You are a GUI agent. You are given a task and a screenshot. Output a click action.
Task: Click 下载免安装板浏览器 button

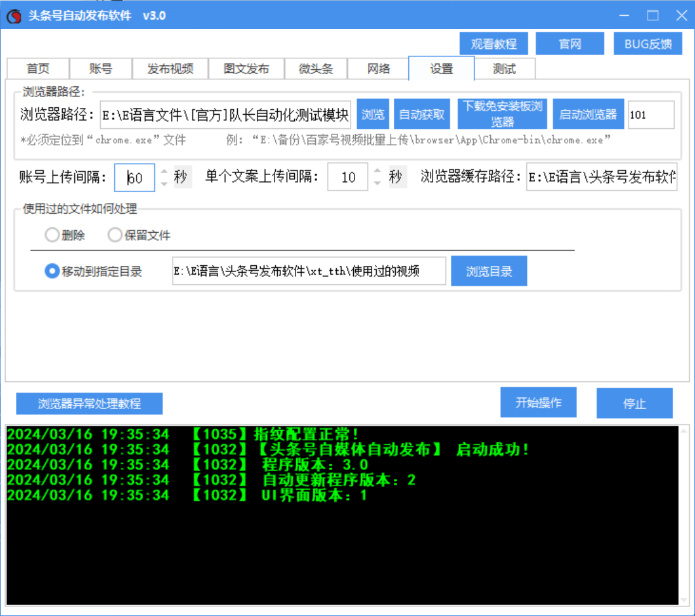(x=502, y=114)
